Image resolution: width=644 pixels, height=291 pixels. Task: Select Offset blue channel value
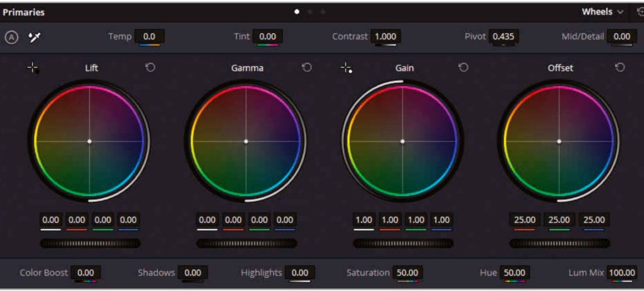point(594,220)
